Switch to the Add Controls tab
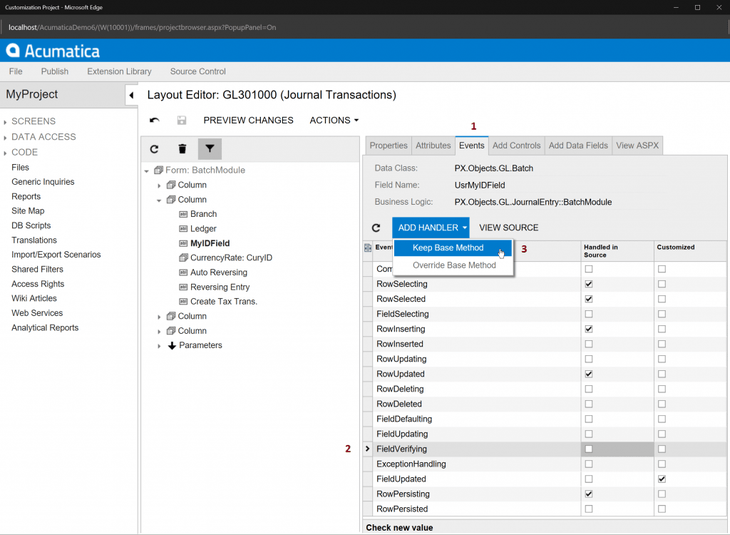 [x=516, y=145]
